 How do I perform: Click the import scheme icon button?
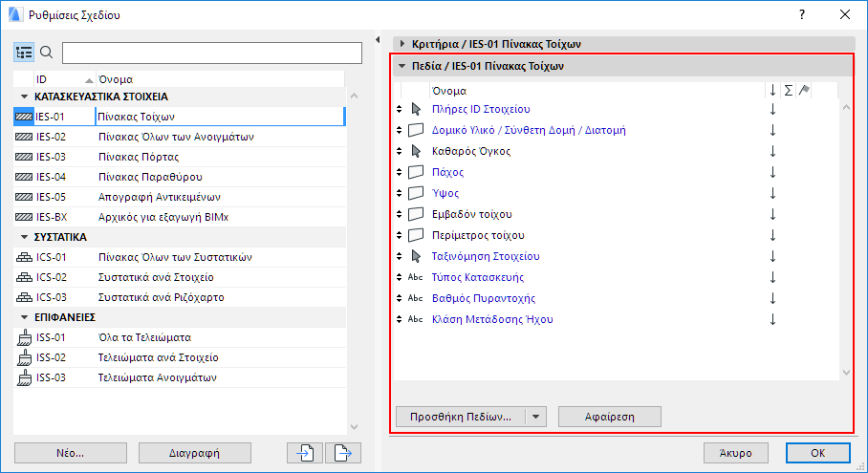pyautogui.click(x=305, y=452)
